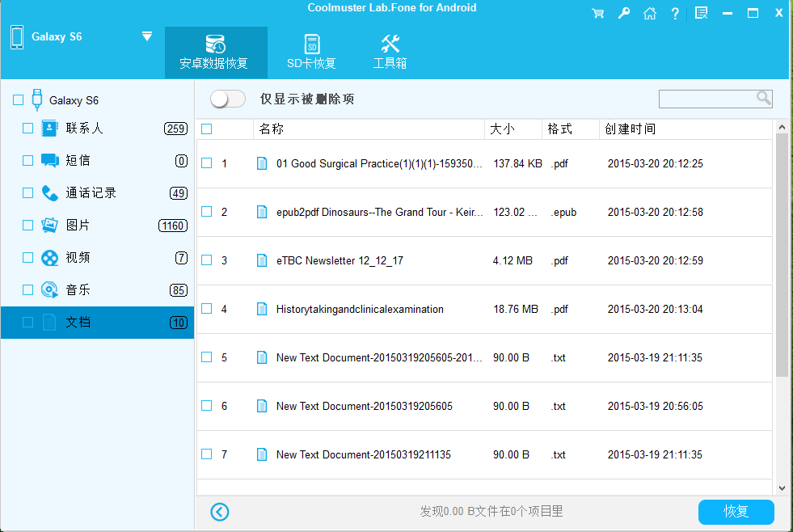This screenshot has height=532, width=793.
Task: Select checkbox for row 6 file
Action: (207, 406)
